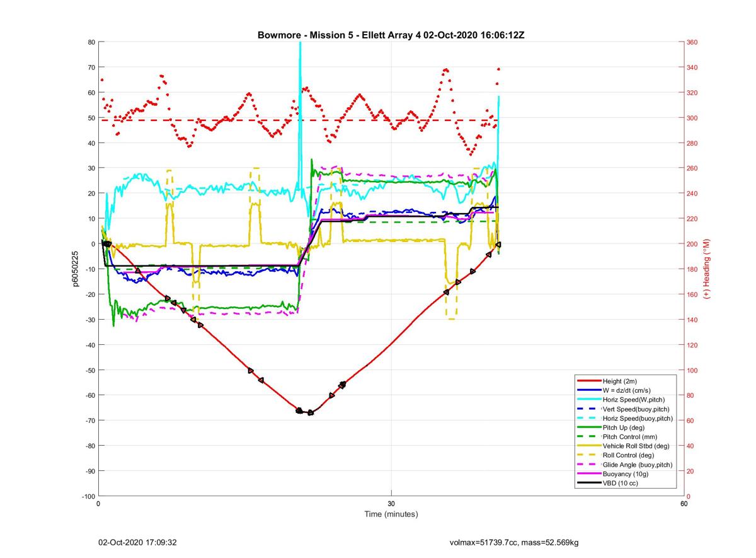Viewport: 756px width, 558px height.
Task: Select red heading tick label 340
Action: [x=692, y=67]
